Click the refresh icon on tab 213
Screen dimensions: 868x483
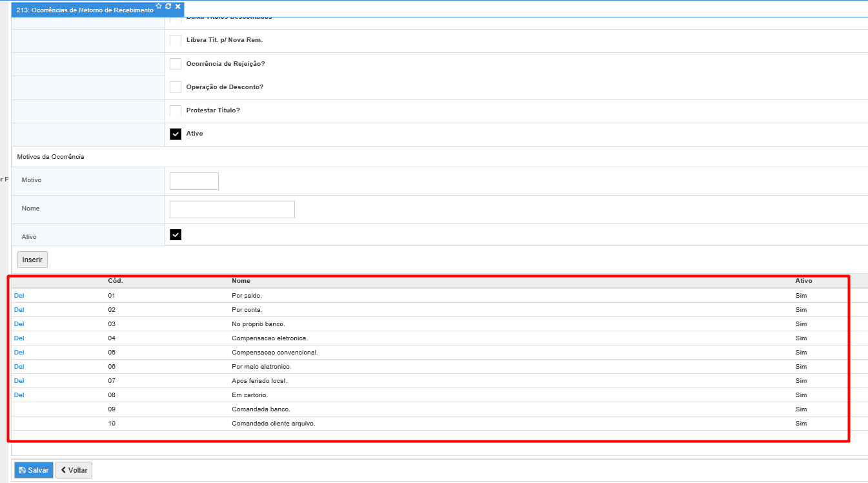point(168,6)
